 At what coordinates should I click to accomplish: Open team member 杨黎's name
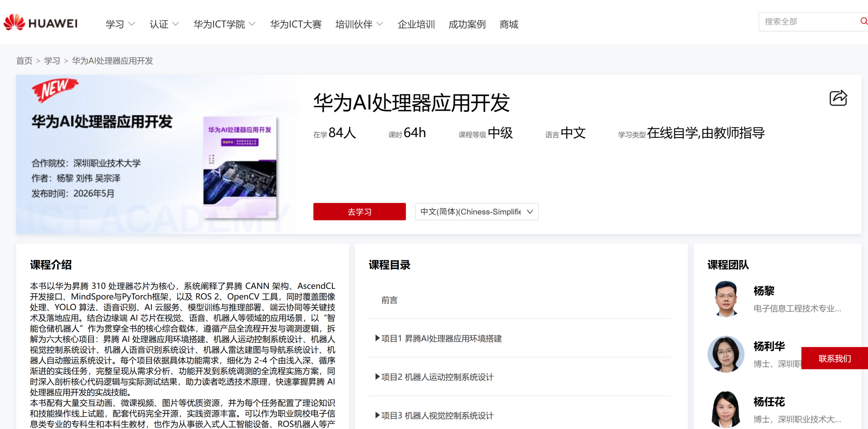click(x=764, y=291)
